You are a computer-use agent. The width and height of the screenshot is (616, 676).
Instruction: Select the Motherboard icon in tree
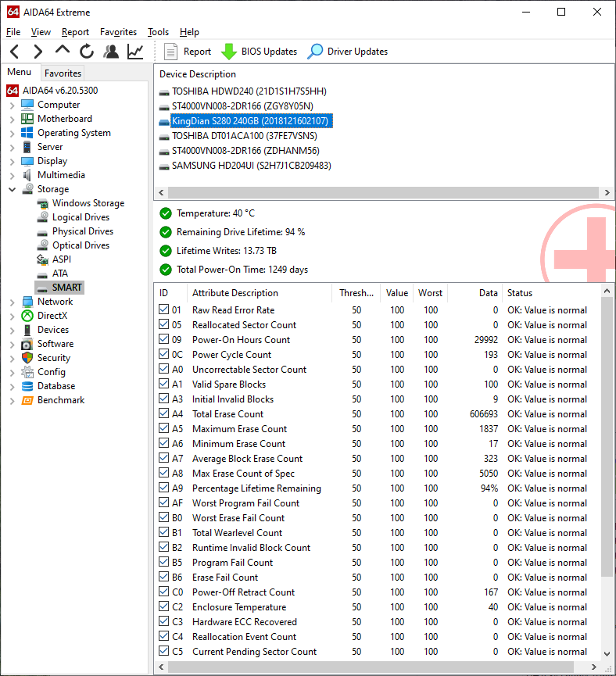point(27,119)
